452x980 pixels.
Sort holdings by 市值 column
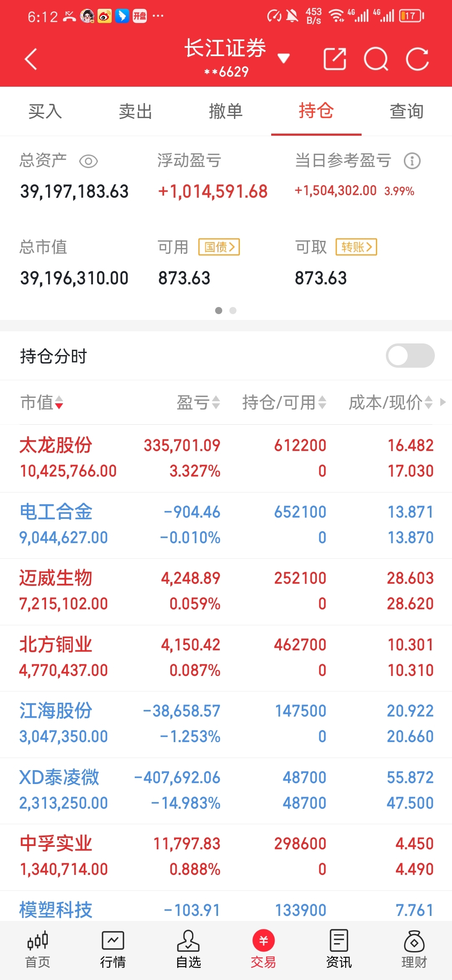point(42,402)
